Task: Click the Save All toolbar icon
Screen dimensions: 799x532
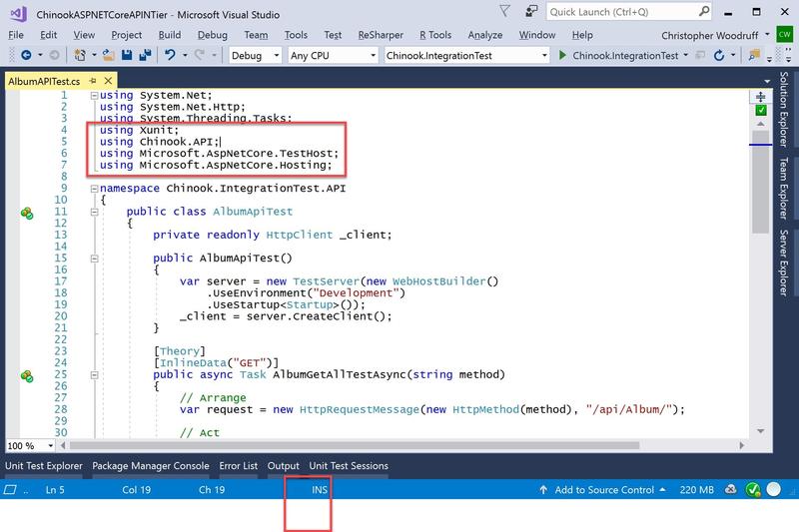Action: tap(145, 55)
